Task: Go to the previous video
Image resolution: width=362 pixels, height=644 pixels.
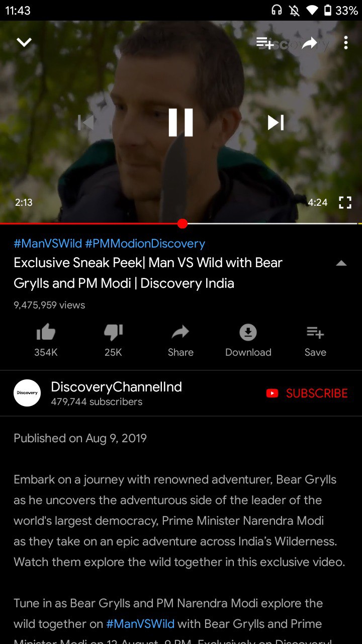Action: point(86,122)
